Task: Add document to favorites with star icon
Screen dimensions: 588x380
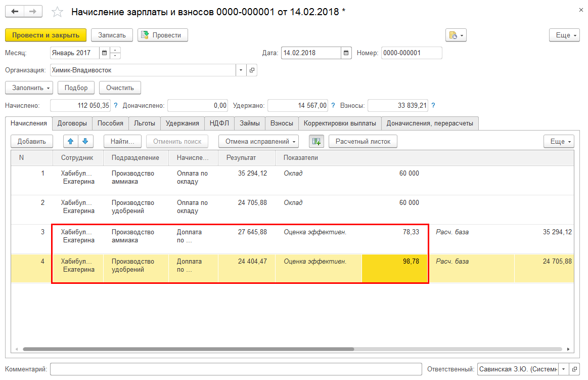Action: pyautogui.click(x=58, y=12)
